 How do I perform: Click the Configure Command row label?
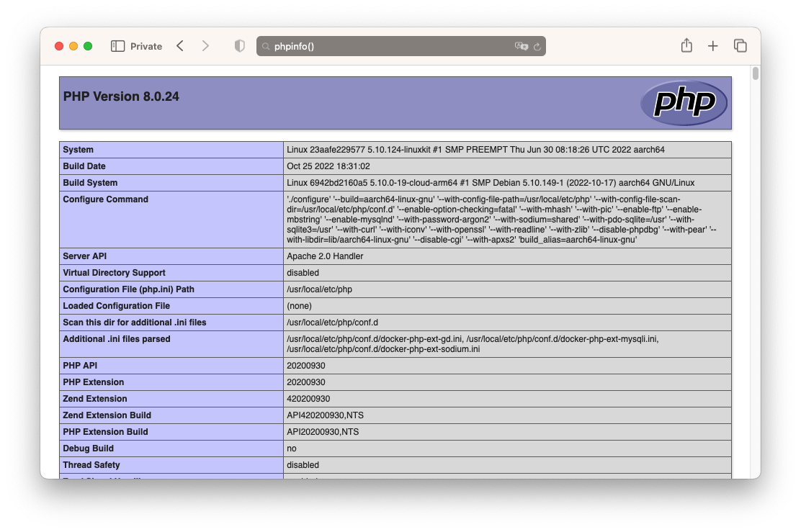(x=105, y=199)
